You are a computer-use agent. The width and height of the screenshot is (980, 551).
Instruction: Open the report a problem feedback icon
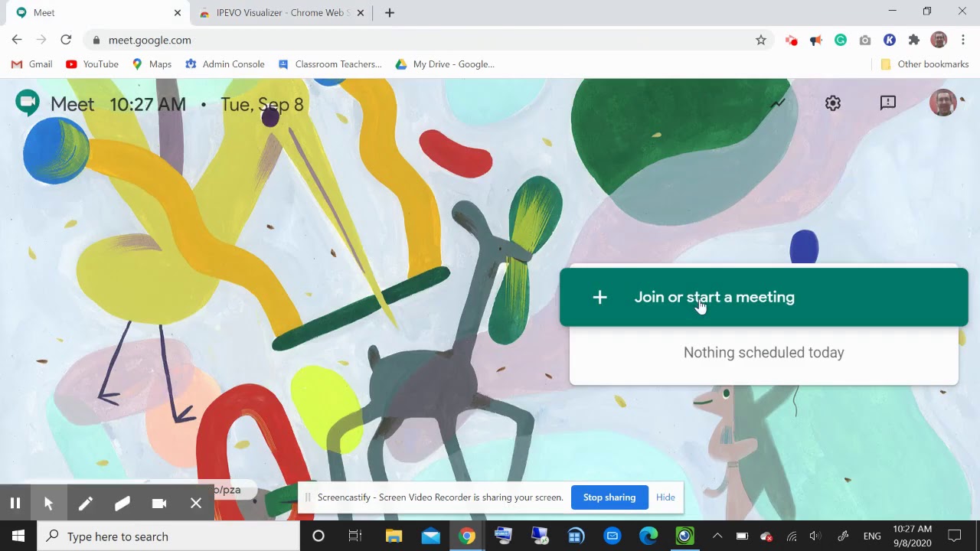pos(888,103)
